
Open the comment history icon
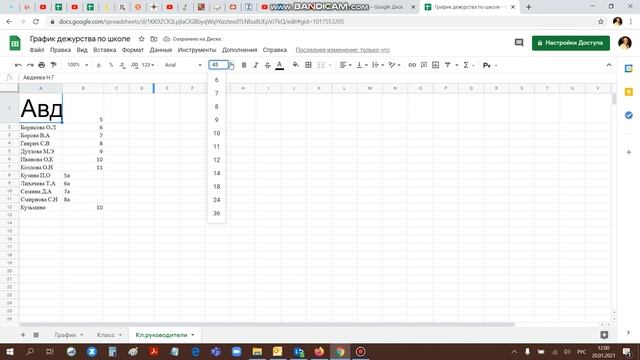click(x=519, y=43)
